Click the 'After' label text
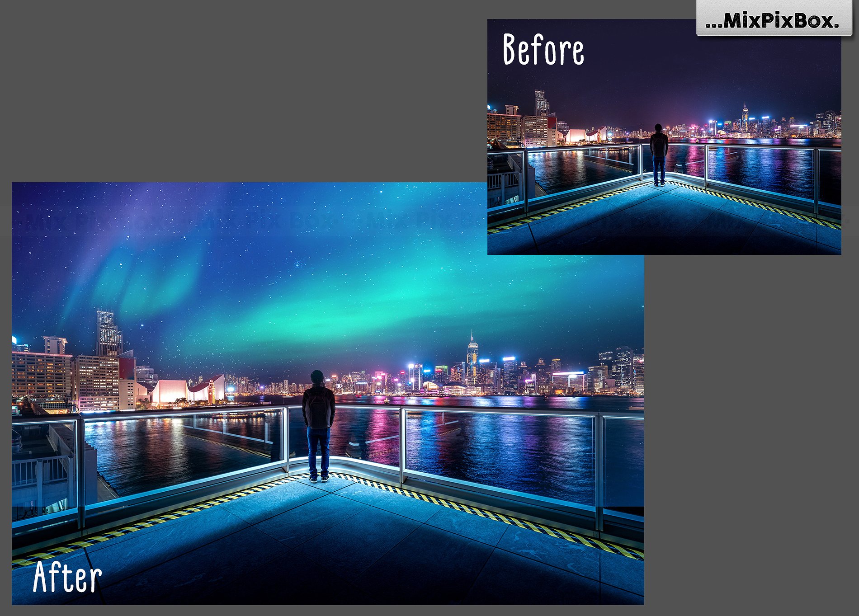859x616 pixels. click(67, 576)
